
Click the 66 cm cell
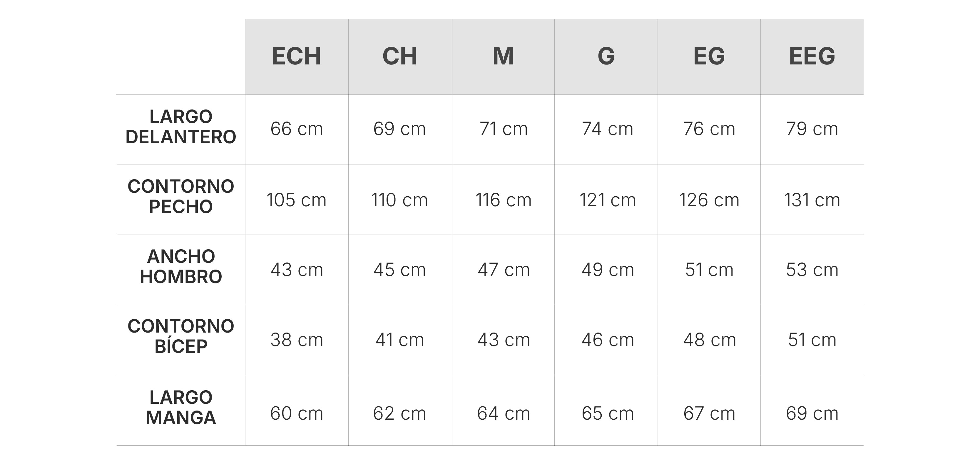point(296,129)
